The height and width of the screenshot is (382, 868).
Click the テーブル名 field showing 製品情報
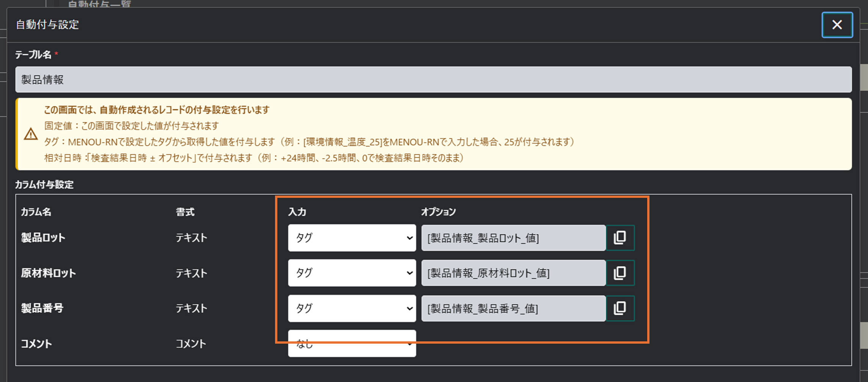[x=433, y=80]
